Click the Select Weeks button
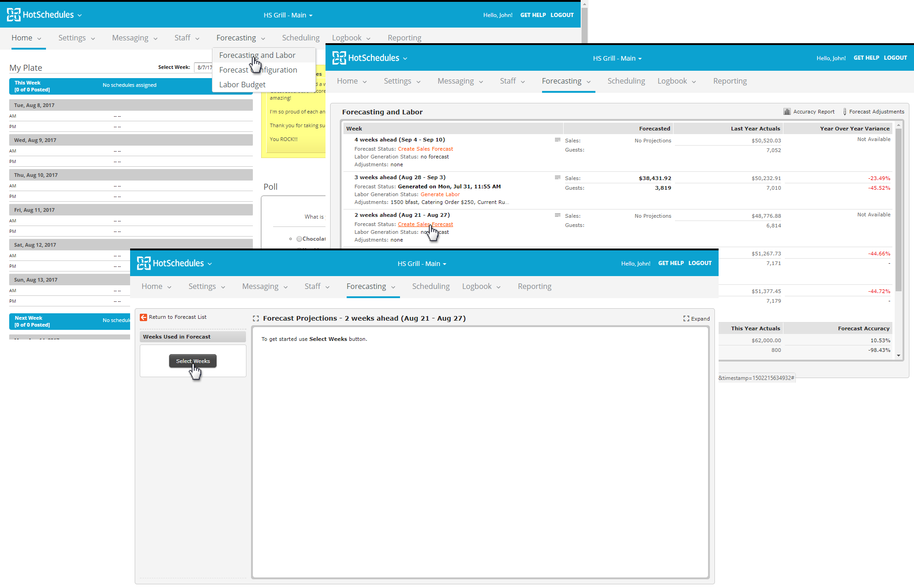 click(193, 361)
